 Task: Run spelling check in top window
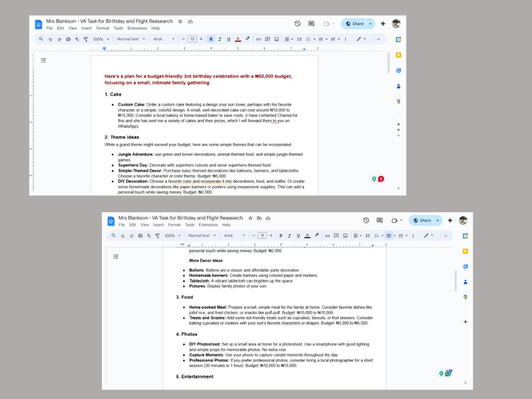(77, 39)
